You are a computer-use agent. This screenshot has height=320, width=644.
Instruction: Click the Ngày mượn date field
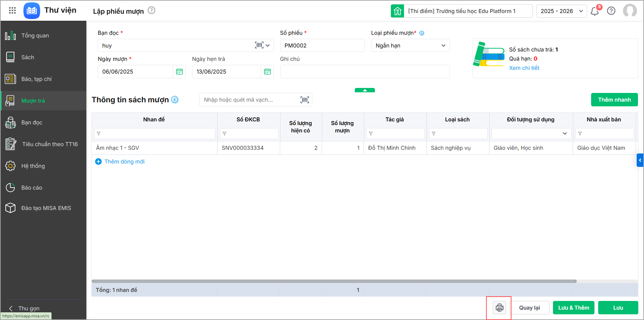click(136, 72)
